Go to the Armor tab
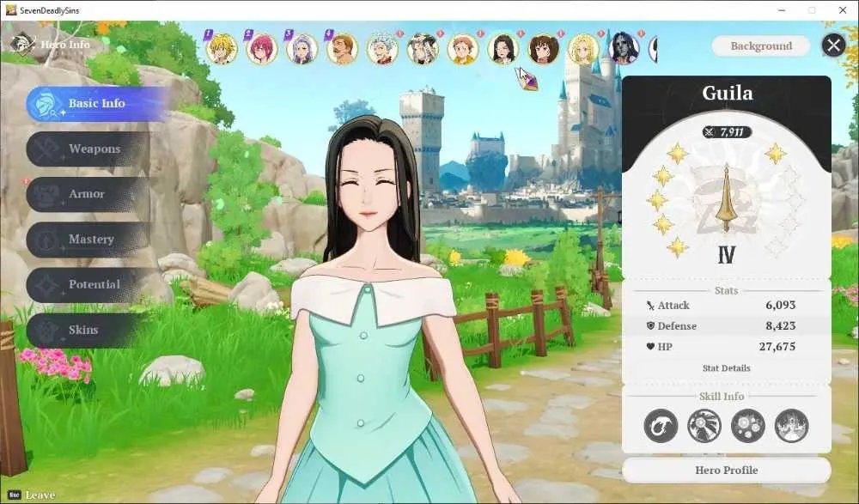Screen dimensions: 859x504 88,194
